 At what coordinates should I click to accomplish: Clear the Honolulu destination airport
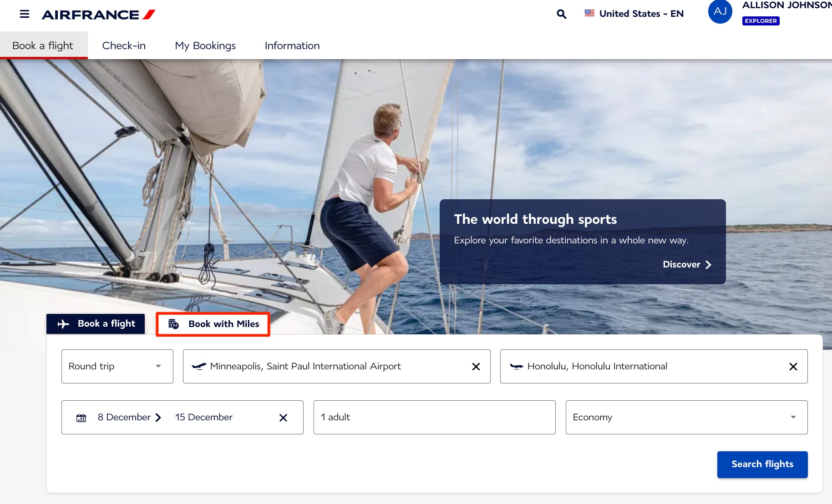(x=793, y=366)
